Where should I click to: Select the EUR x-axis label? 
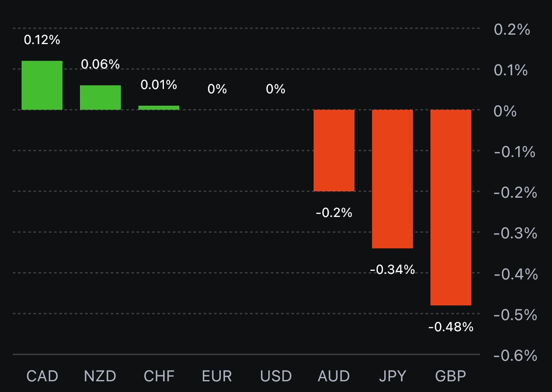tap(217, 377)
